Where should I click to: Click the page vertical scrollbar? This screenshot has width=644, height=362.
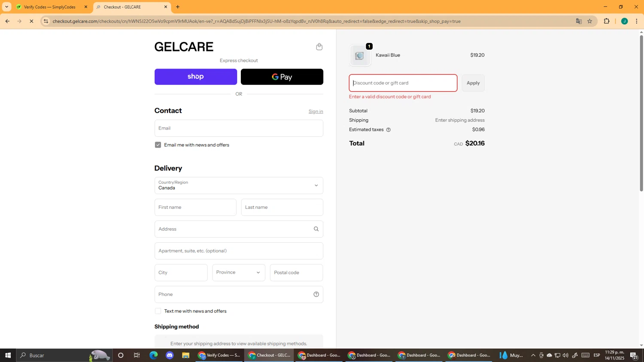click(x=641, y=113)
